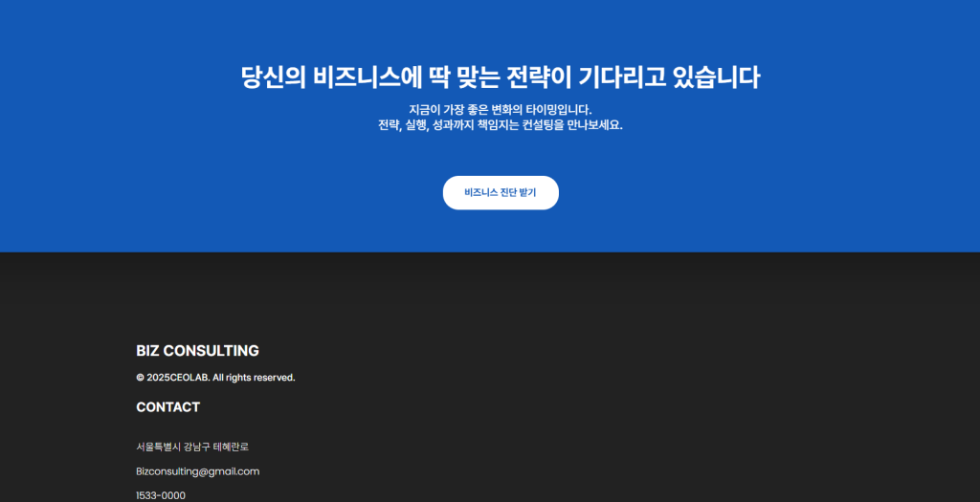Click the All rights reserved text
The width and height of the screenshot is (980, 502).
[254, 378]
